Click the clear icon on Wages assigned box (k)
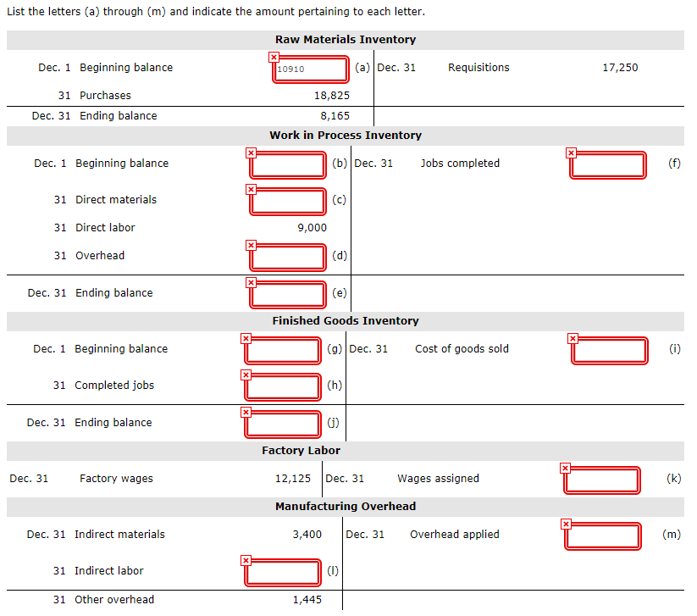The height and width of the screenshot is (616, 697). pyautogui.click(x=565, y=467)
